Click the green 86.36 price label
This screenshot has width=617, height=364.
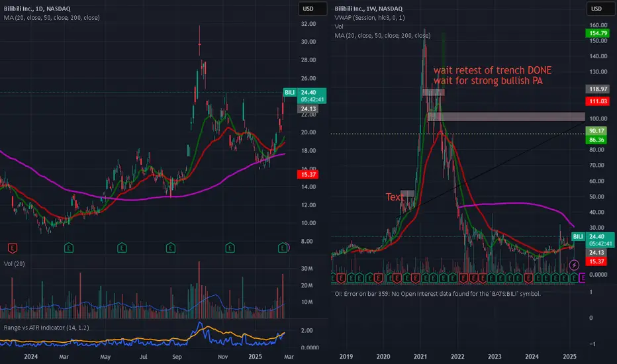[x=596, y=140]
